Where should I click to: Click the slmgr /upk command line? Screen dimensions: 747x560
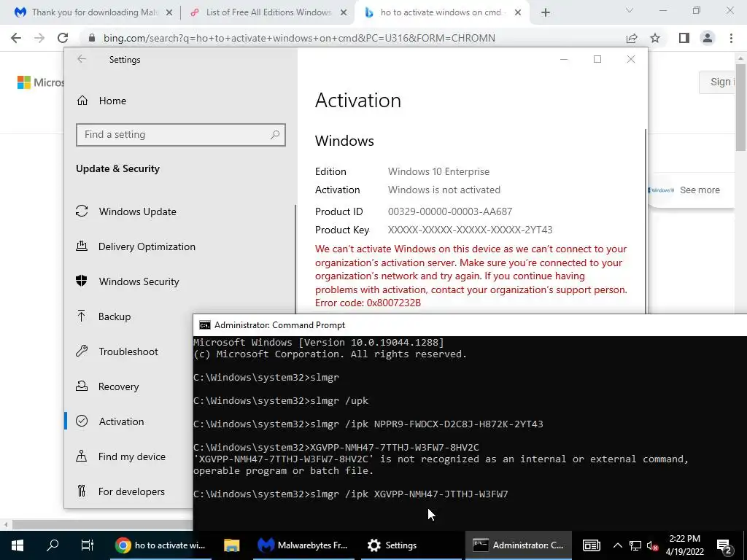281,401
